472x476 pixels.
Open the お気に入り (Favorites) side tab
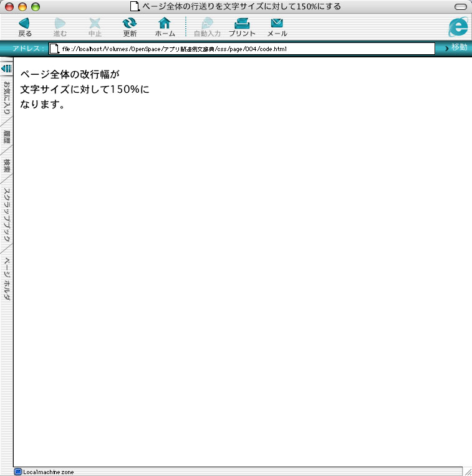[x=7, y=98]
